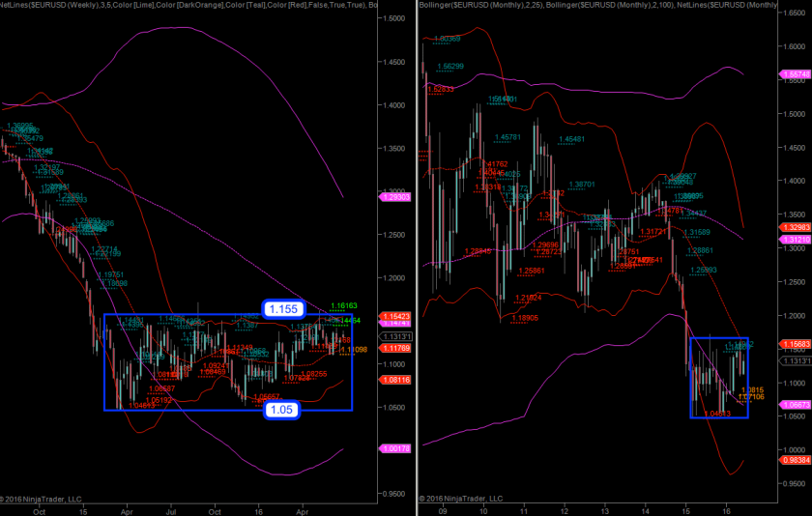Select the red 1.15423 price marker
The height and width of the screenshot is (516, 812).
pos(395,316)
